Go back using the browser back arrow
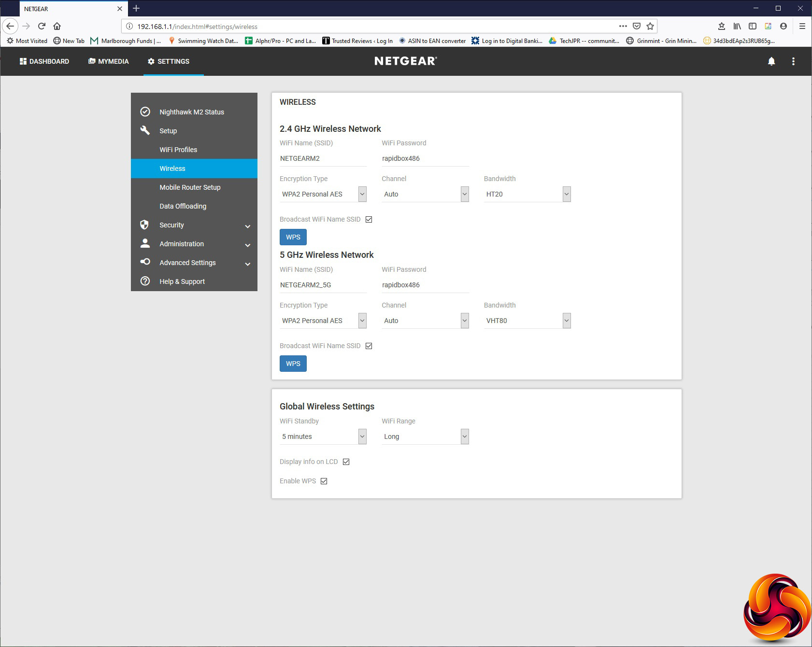This screenshot has width=812, height=647. [10, 26]
